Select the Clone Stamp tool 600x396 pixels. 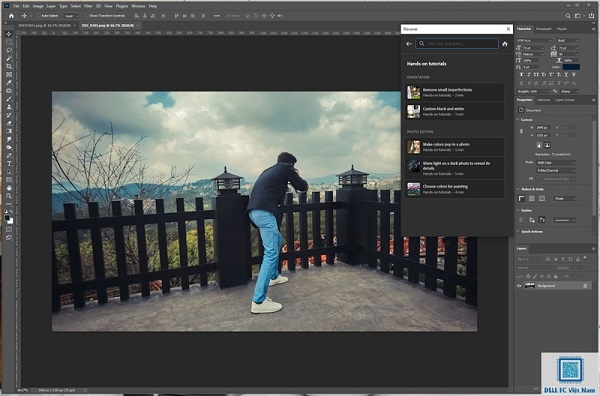9,107
